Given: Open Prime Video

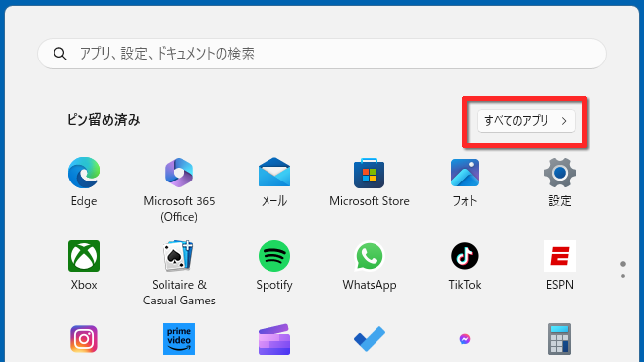Looking at the screenshot, I should pos(179,339).
